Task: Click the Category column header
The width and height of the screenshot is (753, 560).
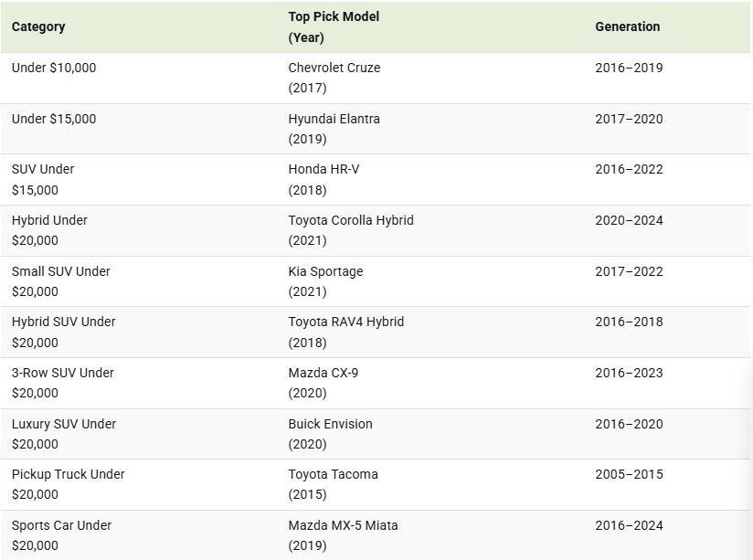Action: 38,26
